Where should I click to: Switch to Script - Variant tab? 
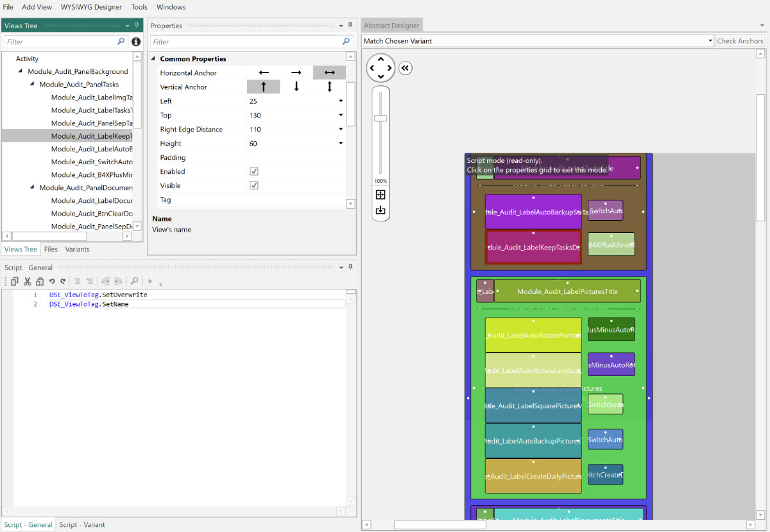tap(82, 524)
